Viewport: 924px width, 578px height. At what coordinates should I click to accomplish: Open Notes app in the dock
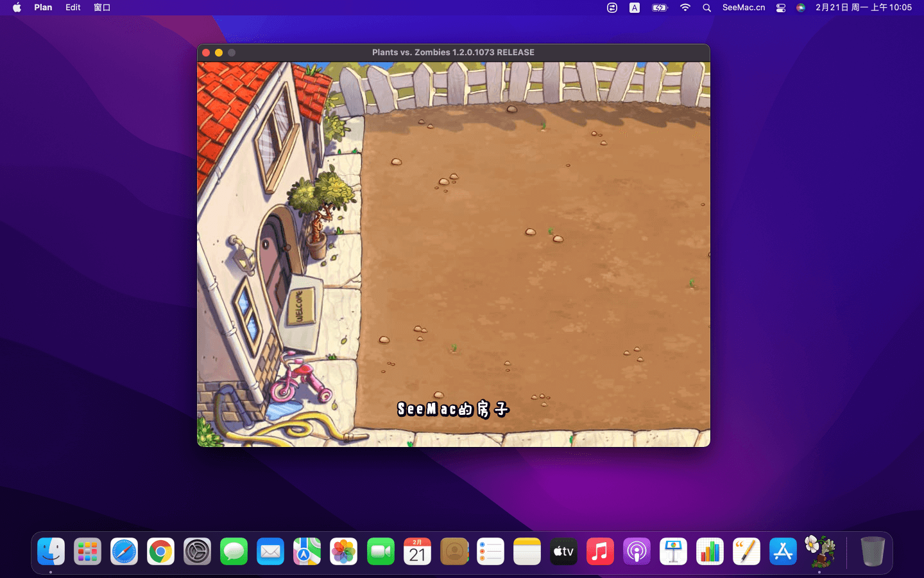coord(527,552)
